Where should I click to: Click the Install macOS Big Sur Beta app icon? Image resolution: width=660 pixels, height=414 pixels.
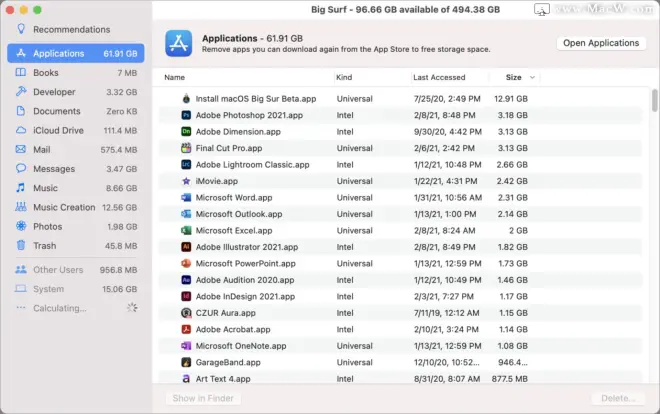click(186, 99)
